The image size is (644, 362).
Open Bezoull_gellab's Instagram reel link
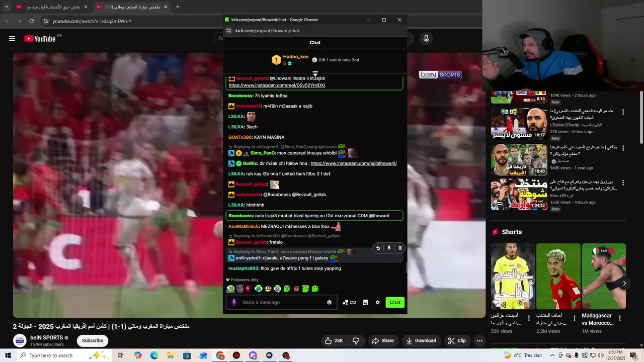(x=277, y=85)
